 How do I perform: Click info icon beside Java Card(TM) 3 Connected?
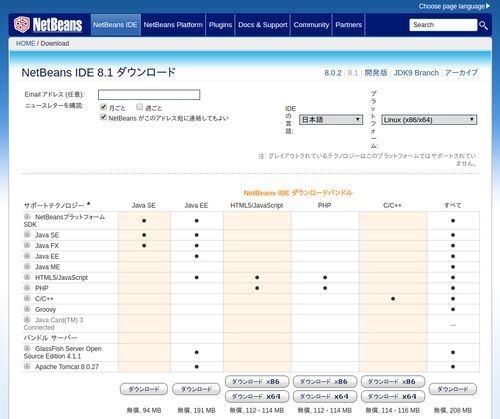coord(27,319)
